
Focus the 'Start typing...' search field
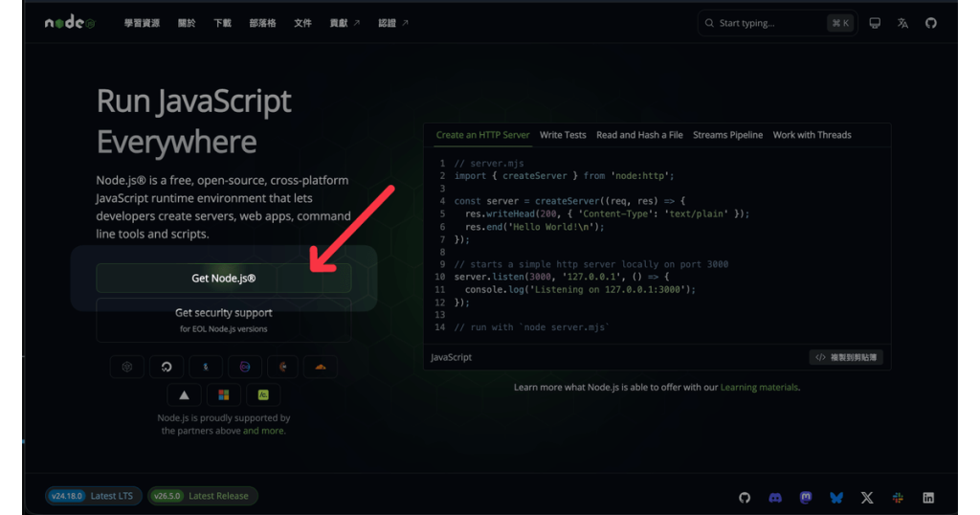(777, 23)
